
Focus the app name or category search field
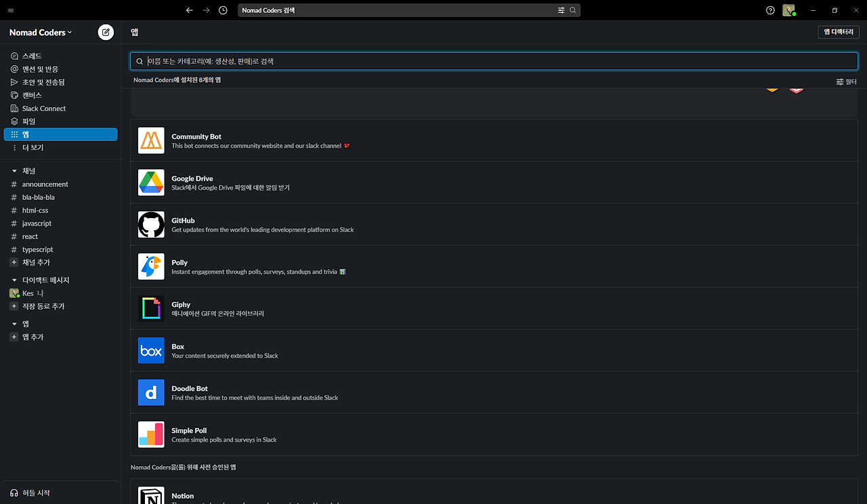point(494,61)
